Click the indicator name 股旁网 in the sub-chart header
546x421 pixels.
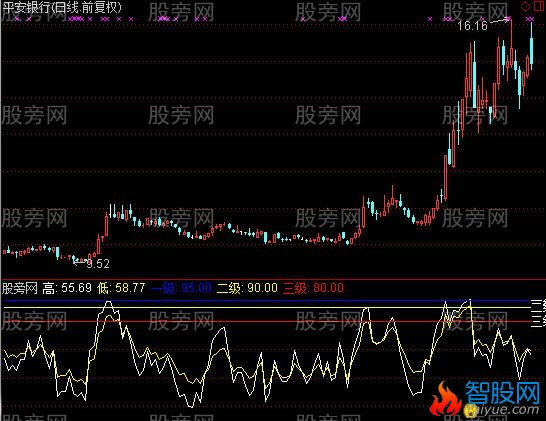click(x=20, y=288)
